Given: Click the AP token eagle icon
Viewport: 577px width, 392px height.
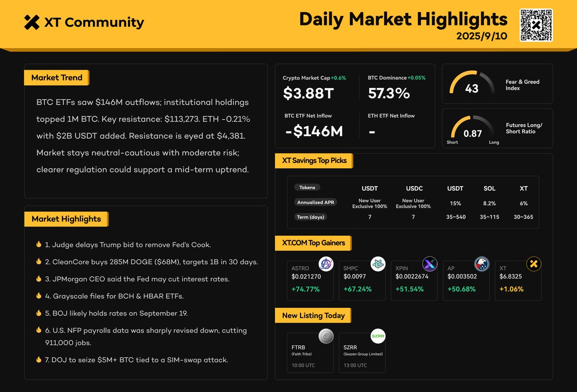Looking at the screenshot, I should [x=482, y=264].
